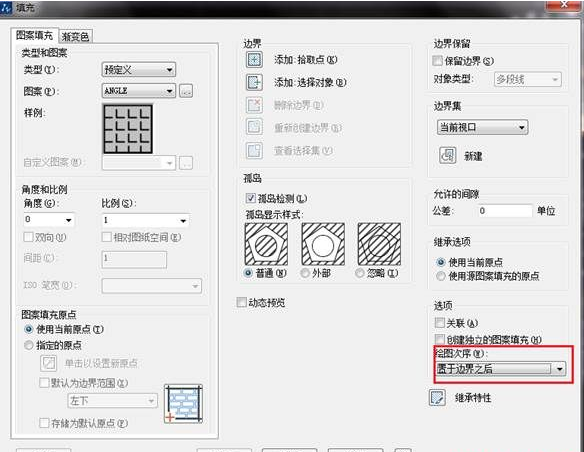Click the Add: Select Objects (选择对象) icon
This screenshot has width=584, height=452.
pyautogui.click(x=254, y=82)
